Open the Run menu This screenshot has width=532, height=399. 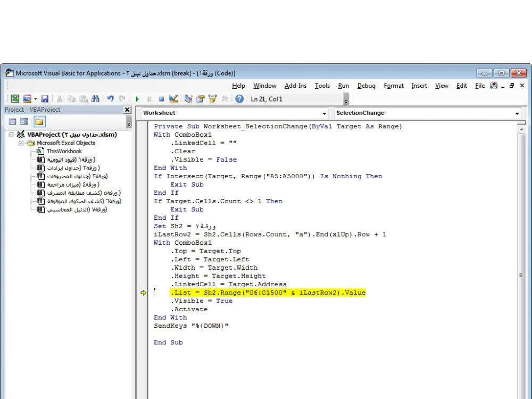[344, 86]
